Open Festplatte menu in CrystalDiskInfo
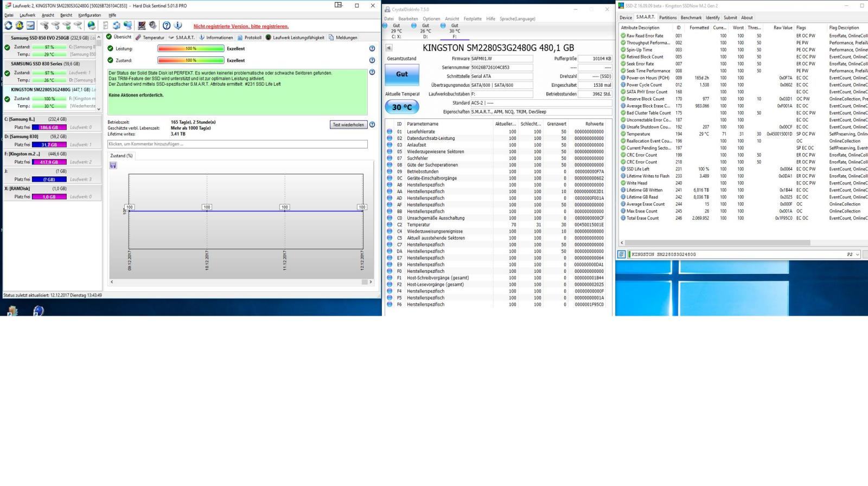868x486 pixels. coord(473,18)
